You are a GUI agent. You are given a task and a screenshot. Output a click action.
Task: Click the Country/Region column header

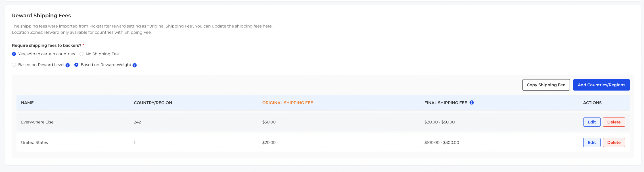click(153, 103)
